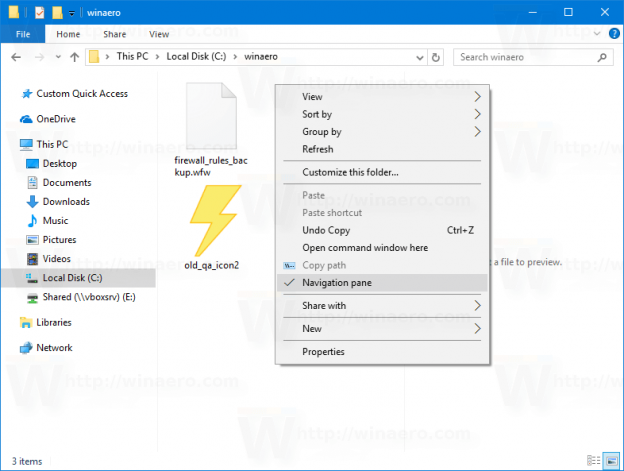Open OneDrive in navigation pane

(55, 119)
